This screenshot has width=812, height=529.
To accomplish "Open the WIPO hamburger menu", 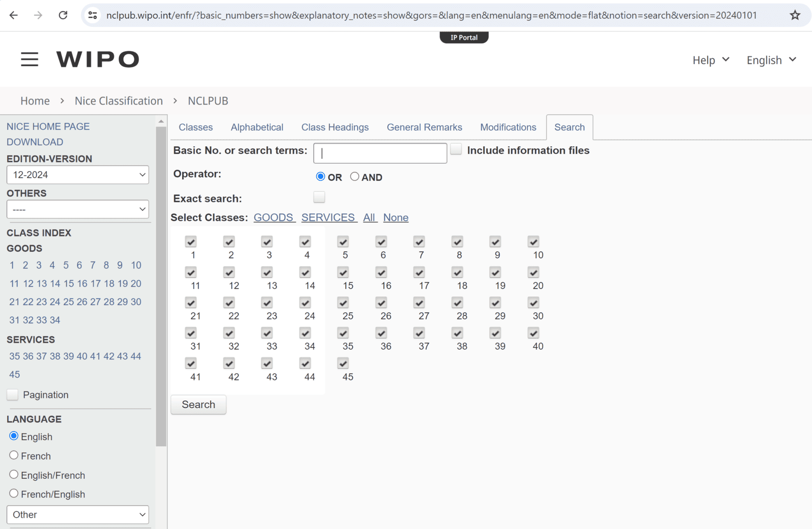I will click(x=29, y=59).
